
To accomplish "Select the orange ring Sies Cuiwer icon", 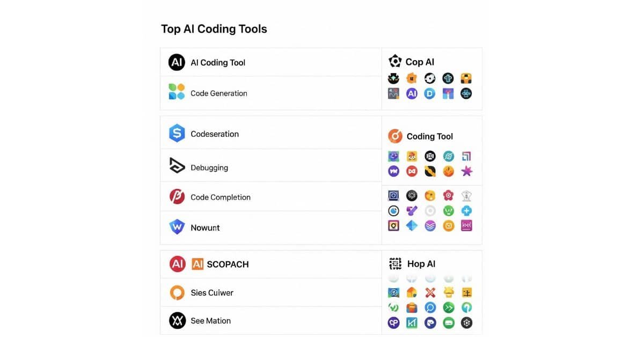I will click(177, 292).
